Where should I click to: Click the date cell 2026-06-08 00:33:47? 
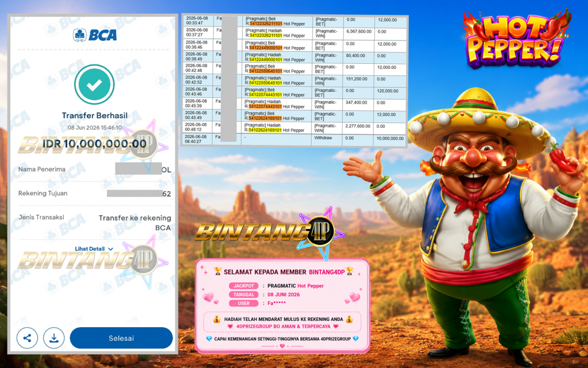(198, 21)
